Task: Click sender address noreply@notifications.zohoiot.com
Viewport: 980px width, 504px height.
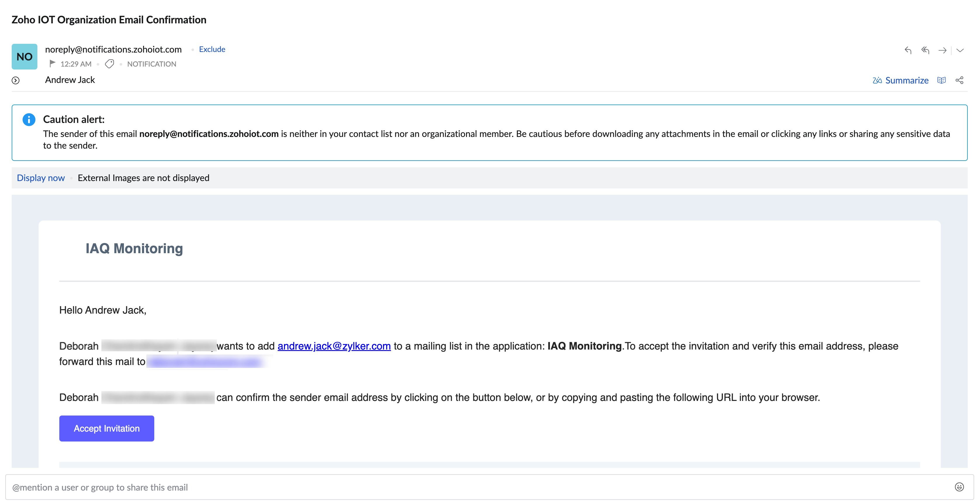Action: tap(113, 49)
